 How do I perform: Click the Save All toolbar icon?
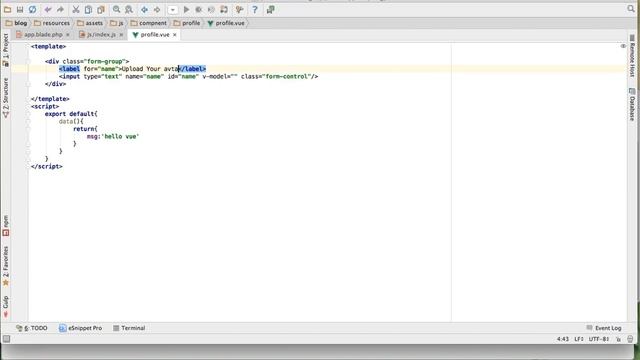pyautogui.click(x=20, y=9)
